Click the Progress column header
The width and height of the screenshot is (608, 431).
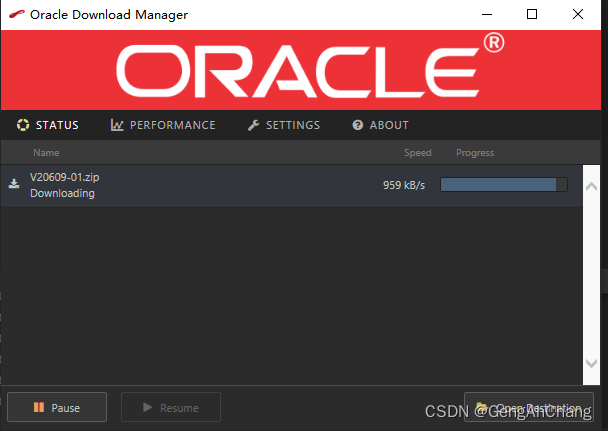click(475, 153)
